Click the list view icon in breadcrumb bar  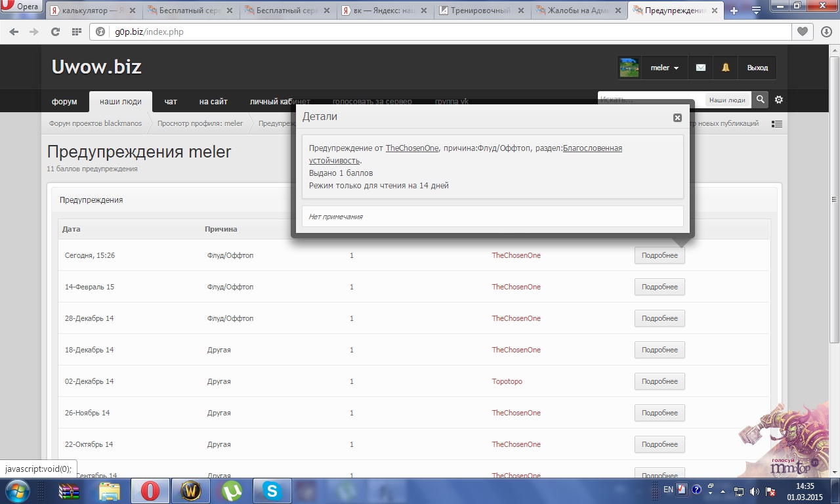[777, 124]
